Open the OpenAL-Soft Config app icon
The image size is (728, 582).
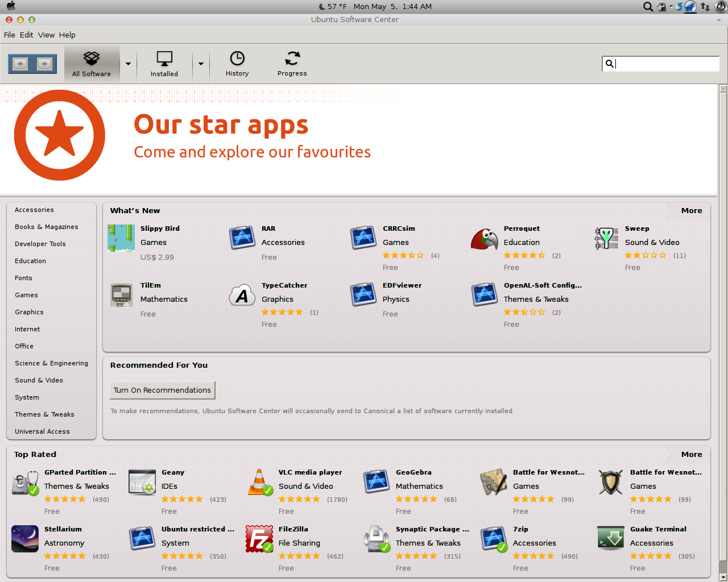[485, 295]
